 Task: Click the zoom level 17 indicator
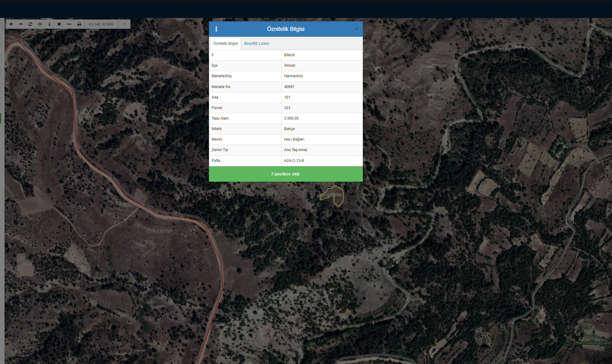point(124,24)
